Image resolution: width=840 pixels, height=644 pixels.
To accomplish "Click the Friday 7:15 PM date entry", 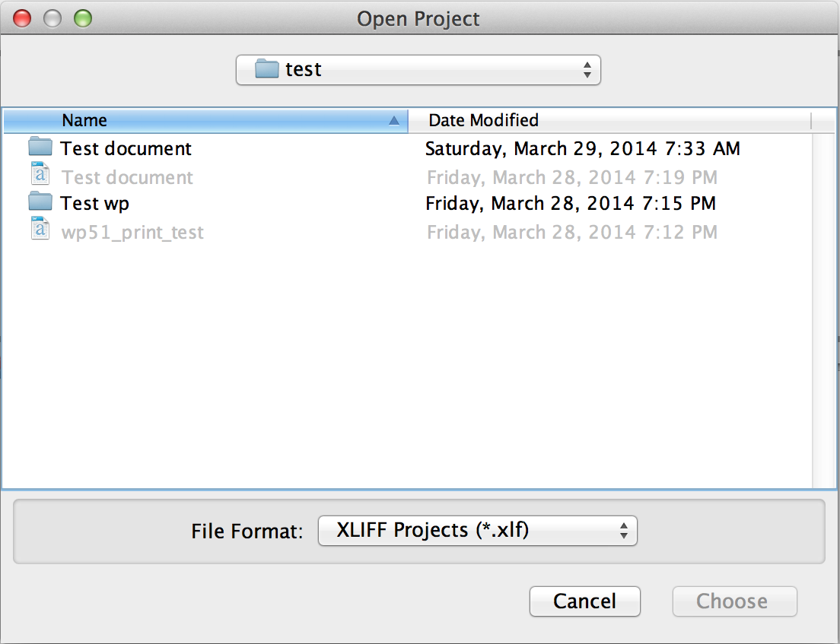I will [570, 204].
